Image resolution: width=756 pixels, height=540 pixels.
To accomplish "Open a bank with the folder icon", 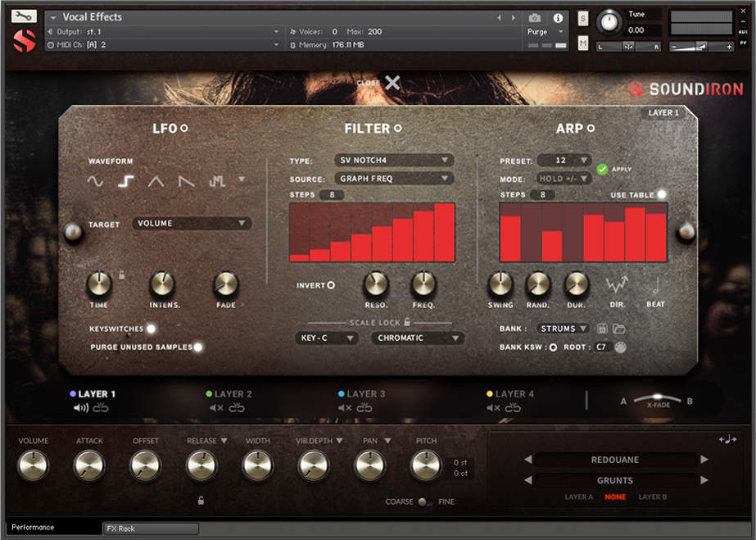I will pos(620,328).
